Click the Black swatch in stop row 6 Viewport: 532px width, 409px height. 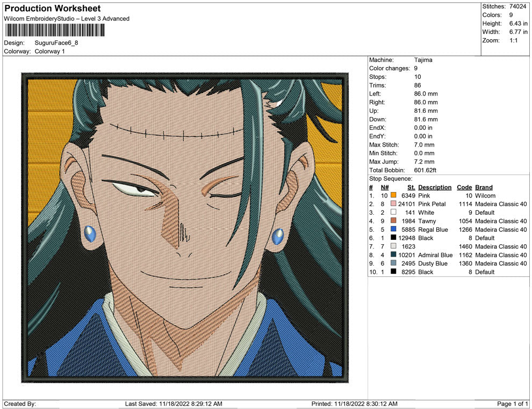pyautogui.click(x=393, y=238)
